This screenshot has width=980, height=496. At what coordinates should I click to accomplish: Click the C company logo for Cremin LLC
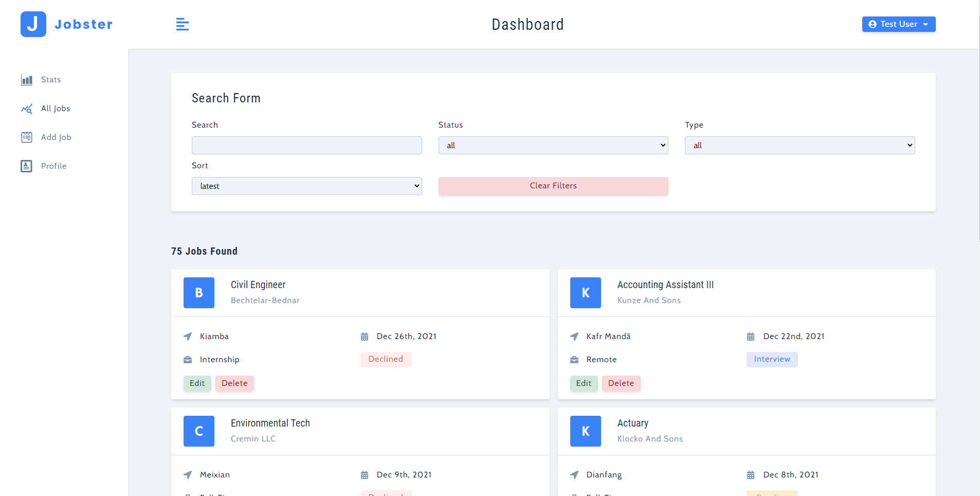coord(199,431)
